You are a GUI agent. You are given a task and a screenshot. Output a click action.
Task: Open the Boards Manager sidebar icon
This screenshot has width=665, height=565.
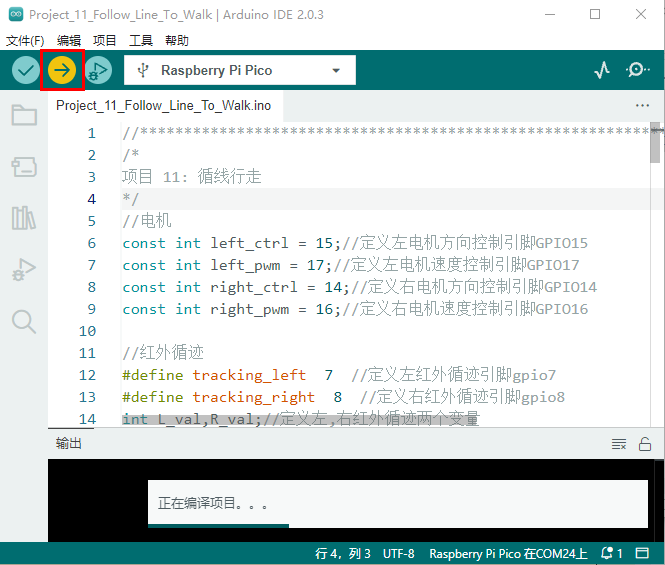point(24,167)
